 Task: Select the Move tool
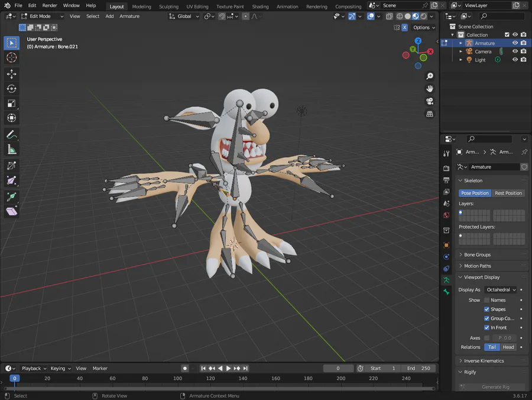coord(12,74)
